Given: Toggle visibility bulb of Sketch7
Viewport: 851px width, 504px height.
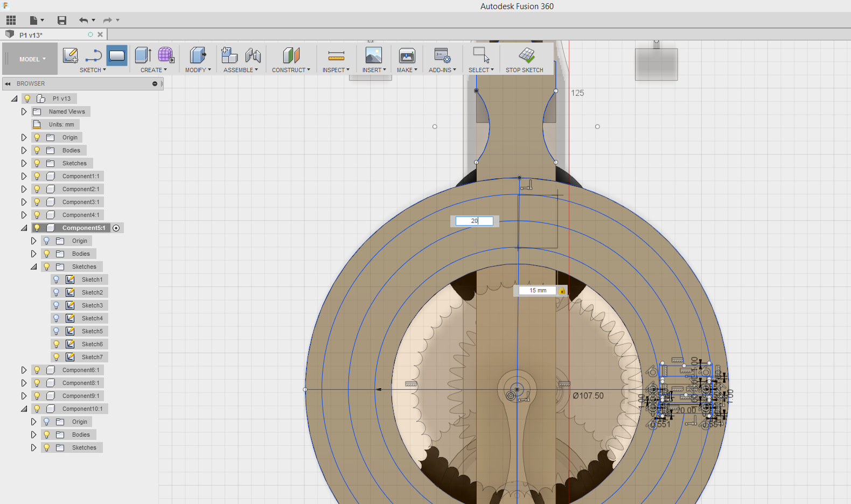Looking at the screenshot, I should tap(56, 357).
